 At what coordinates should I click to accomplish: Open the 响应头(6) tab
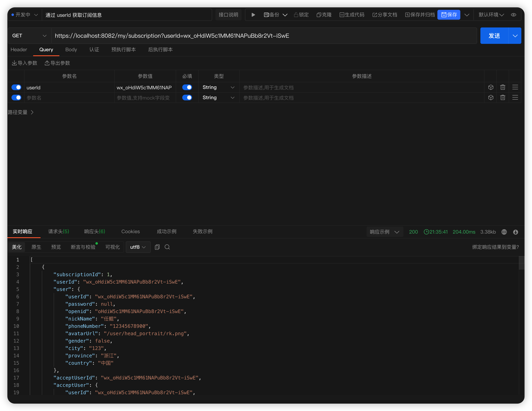click(95, 231)
